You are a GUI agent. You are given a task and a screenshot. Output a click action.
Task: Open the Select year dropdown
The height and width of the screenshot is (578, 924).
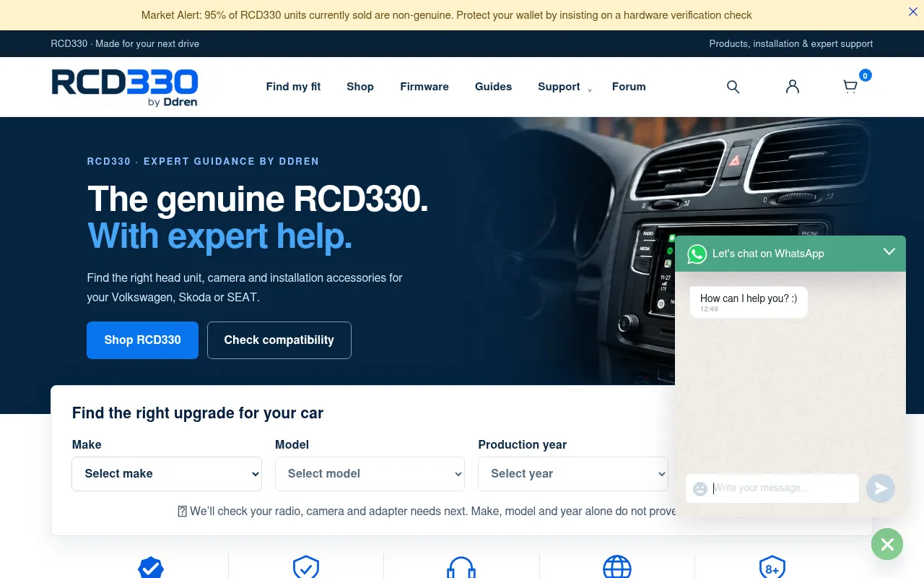coord(573,474)
